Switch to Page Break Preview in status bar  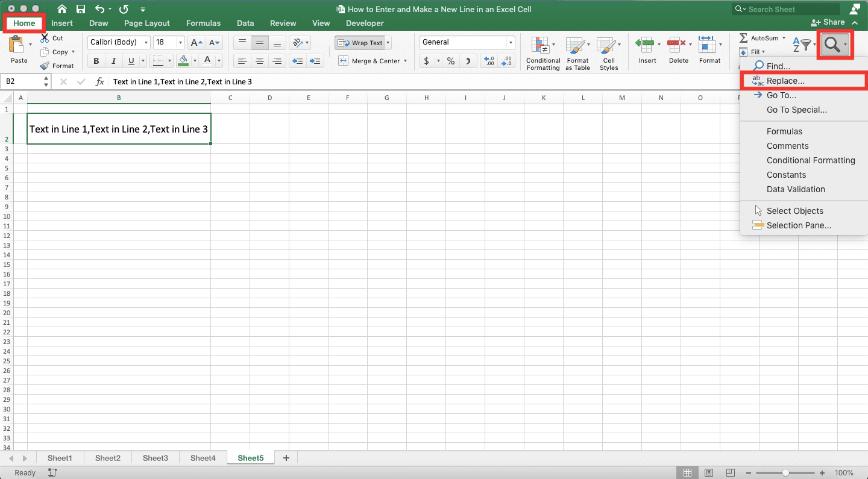point(730,473)
